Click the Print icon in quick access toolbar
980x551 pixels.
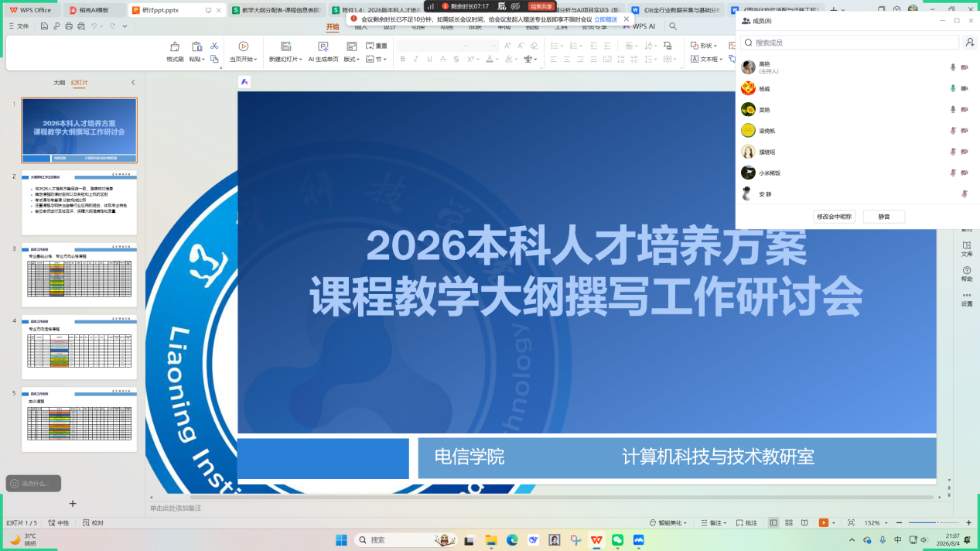click(x=70, y=26)
